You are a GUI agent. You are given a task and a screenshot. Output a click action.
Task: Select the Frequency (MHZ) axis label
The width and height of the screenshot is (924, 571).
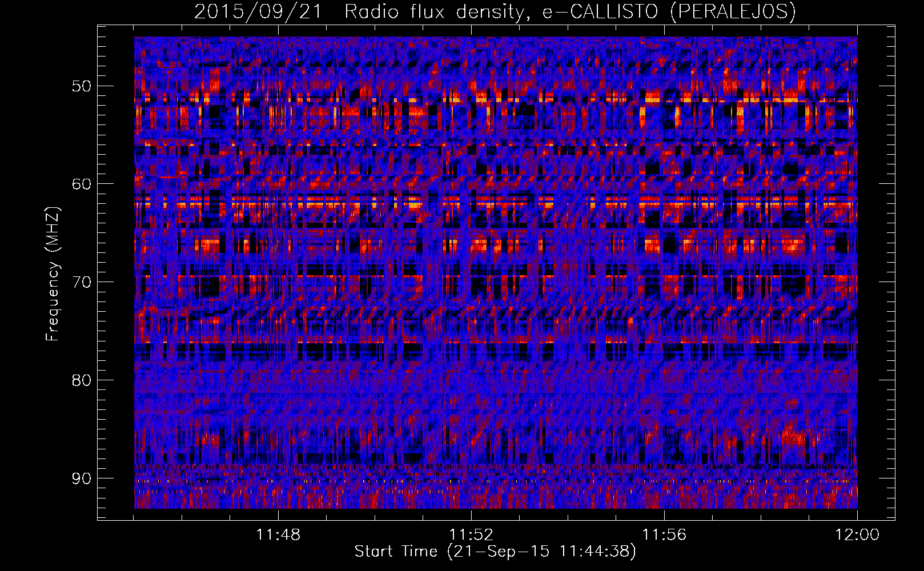click(53, 274)
